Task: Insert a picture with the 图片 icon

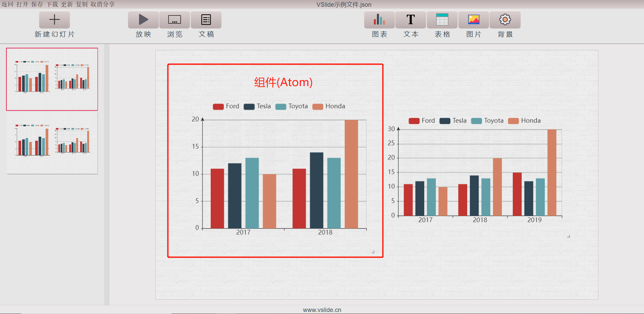Action: tap(474, 20)
